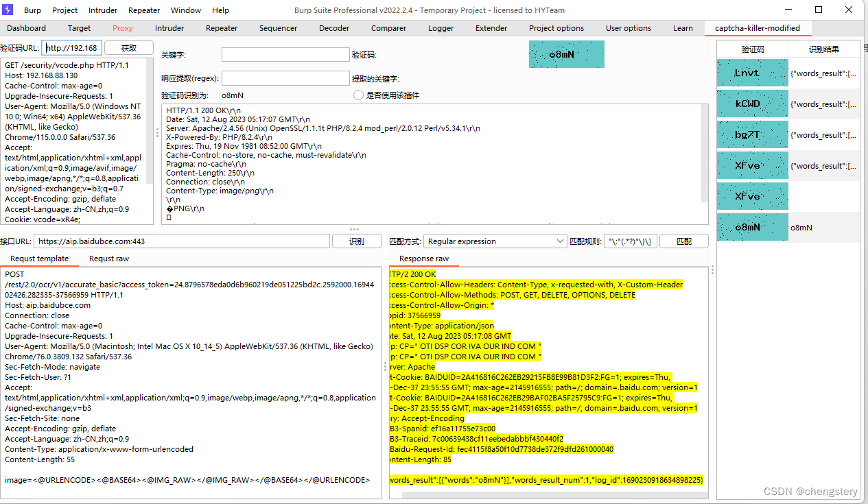
Task: Switch to the Target tab
Action: [79, 28]
